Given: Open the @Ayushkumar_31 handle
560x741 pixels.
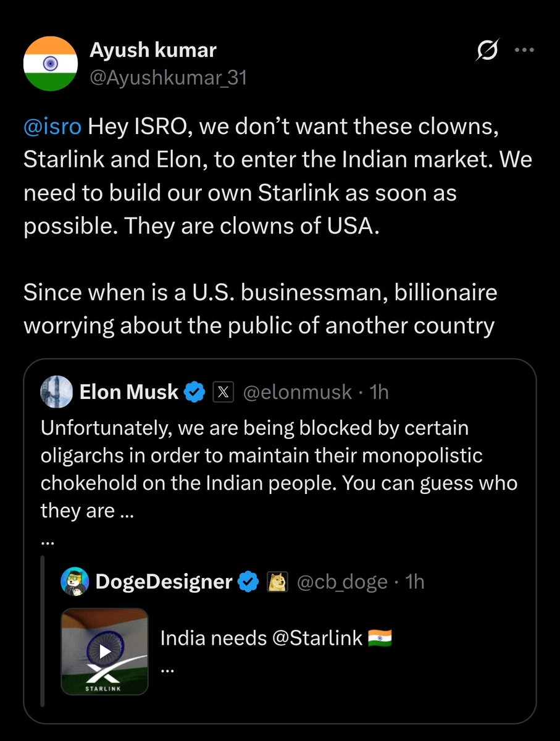Looking at the screenshot, I should 168,78.
